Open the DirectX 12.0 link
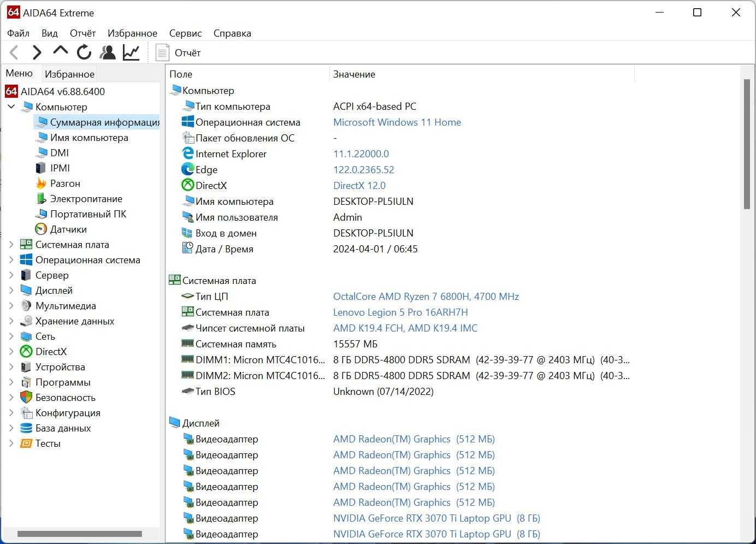The width and height of the screenshot is (756, 544). pos(359,186)
